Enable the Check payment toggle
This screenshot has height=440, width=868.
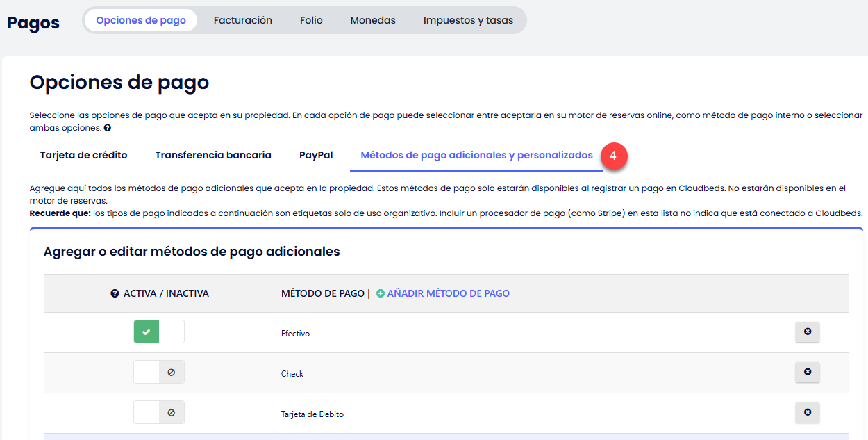click(x=159, y=373)
